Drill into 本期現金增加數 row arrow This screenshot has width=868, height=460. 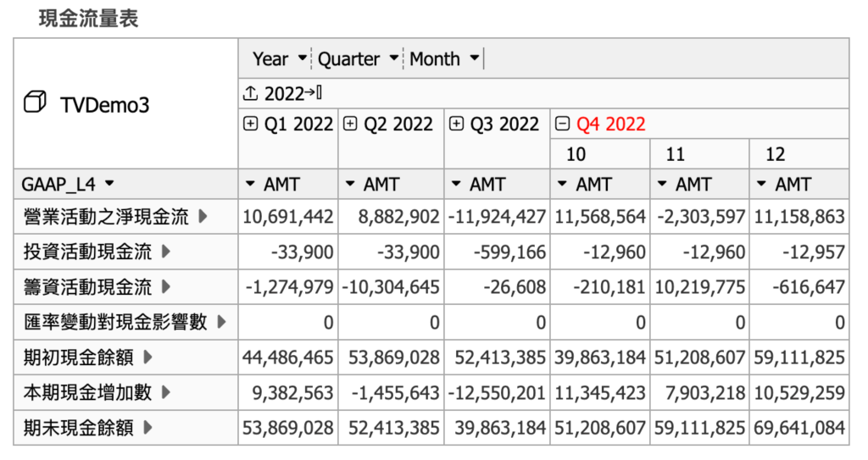tap(166, 392)
